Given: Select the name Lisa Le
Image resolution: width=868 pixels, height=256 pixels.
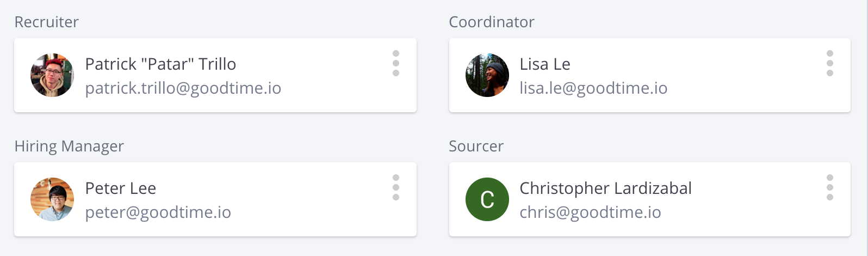Looking at the screenshot, I should tap(545, 64).
